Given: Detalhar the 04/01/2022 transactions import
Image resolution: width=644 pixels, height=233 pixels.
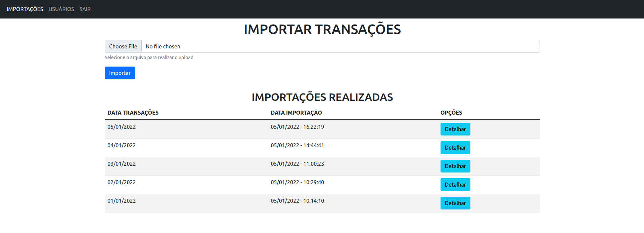Looking at the screenshot, I should coord(455,148).
